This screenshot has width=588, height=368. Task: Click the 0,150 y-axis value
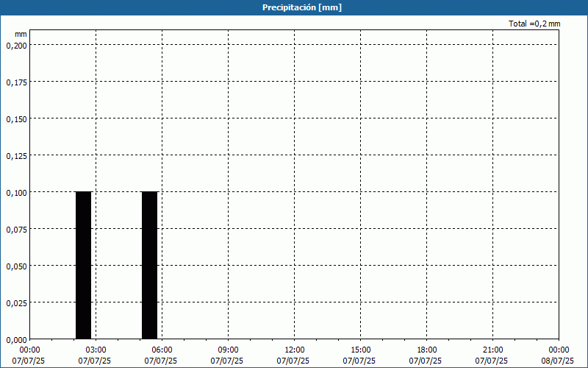click(17, 119)
